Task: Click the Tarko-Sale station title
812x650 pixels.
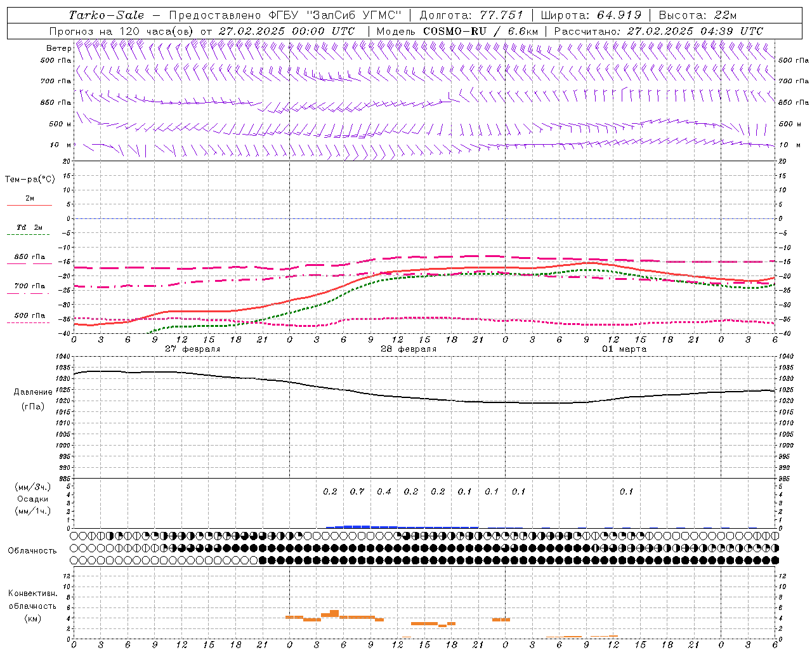Action: point(107,15)
